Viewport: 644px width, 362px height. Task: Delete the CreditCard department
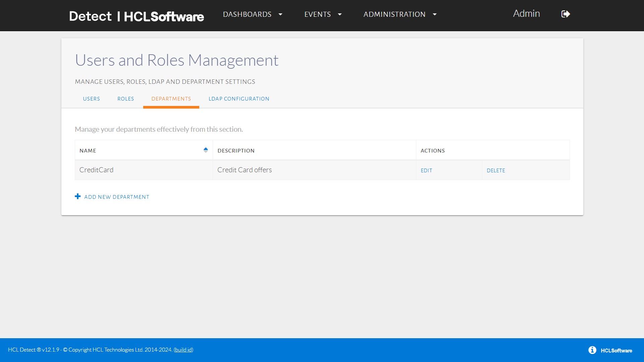496,171
